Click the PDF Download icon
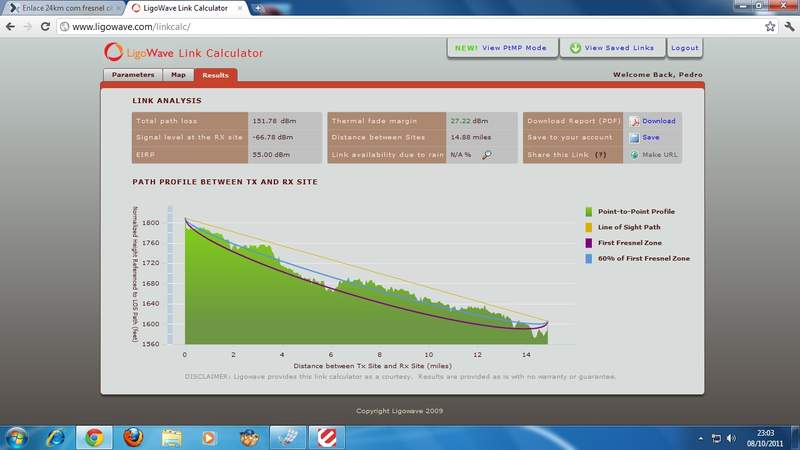This screenshot has height=450, width=800. (635, 121)
